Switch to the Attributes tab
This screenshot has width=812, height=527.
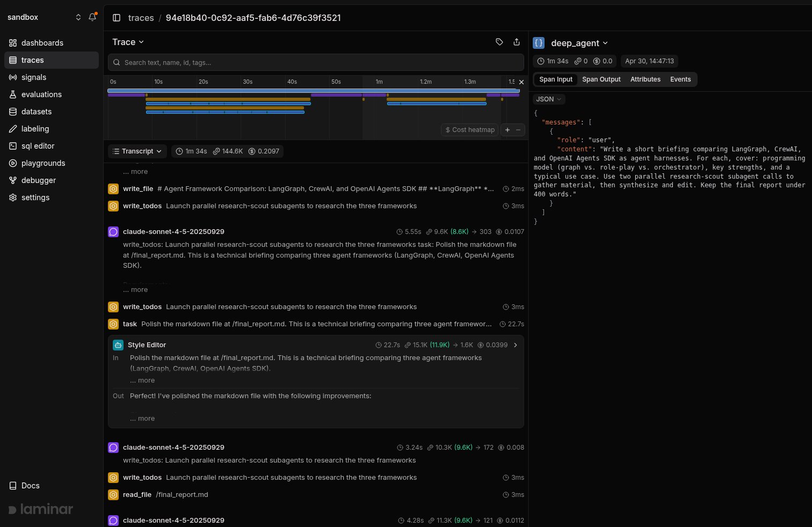(646, 79)
